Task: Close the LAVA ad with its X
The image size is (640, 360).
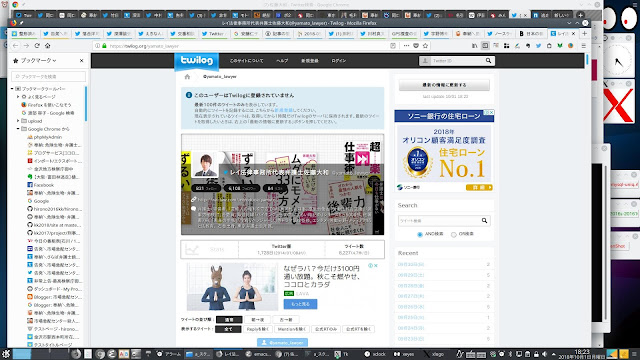Action: (x=376, y=265)
